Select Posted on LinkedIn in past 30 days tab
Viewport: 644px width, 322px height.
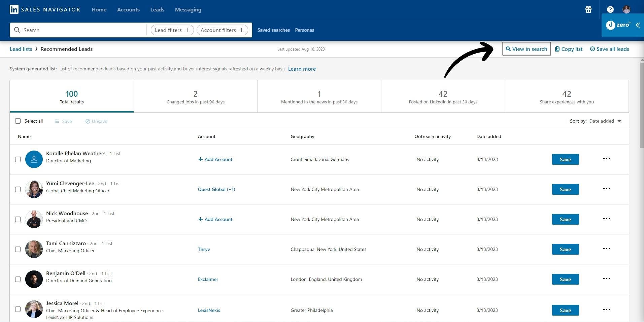(x=443, y=96)
